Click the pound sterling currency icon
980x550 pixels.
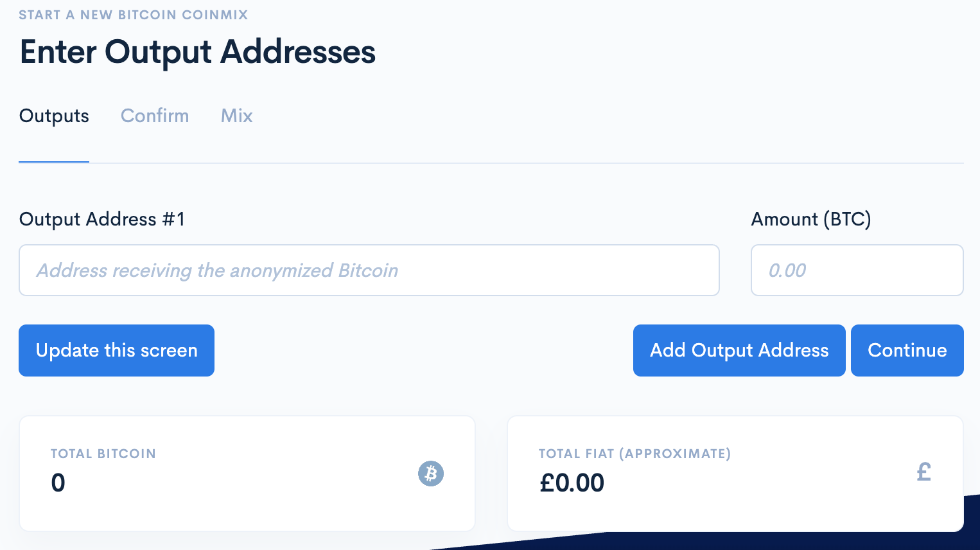pos(923,472)
